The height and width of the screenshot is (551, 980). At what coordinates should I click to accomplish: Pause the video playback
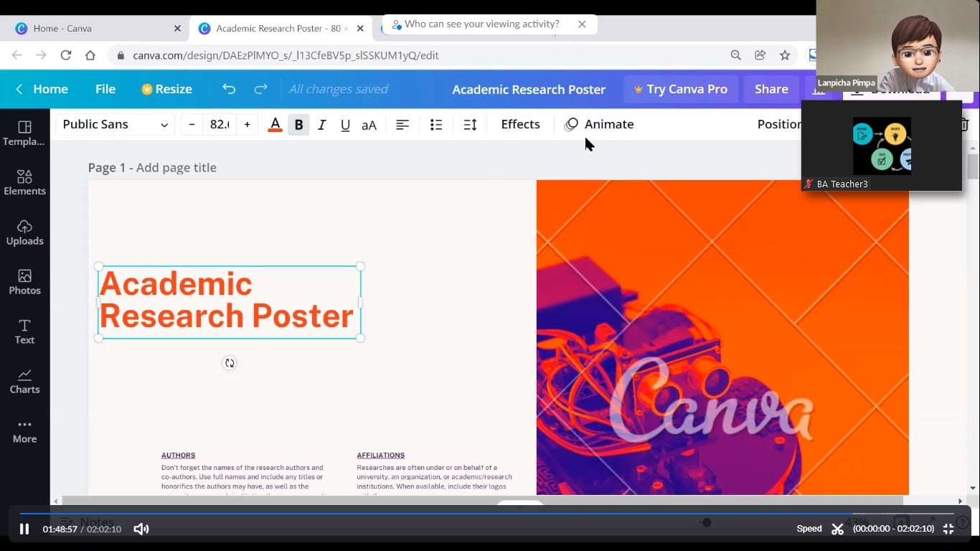click(x=24, y=529)
